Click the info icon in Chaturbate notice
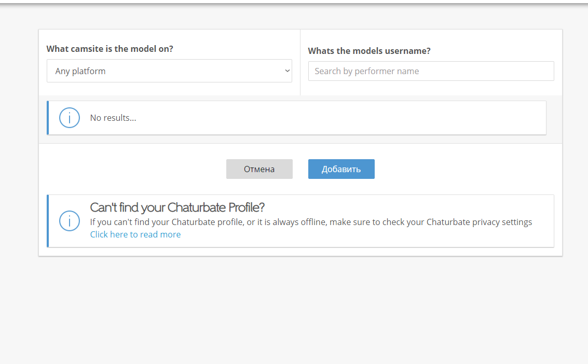This screenshot has width=588, height=364. (x=69, y=221)
